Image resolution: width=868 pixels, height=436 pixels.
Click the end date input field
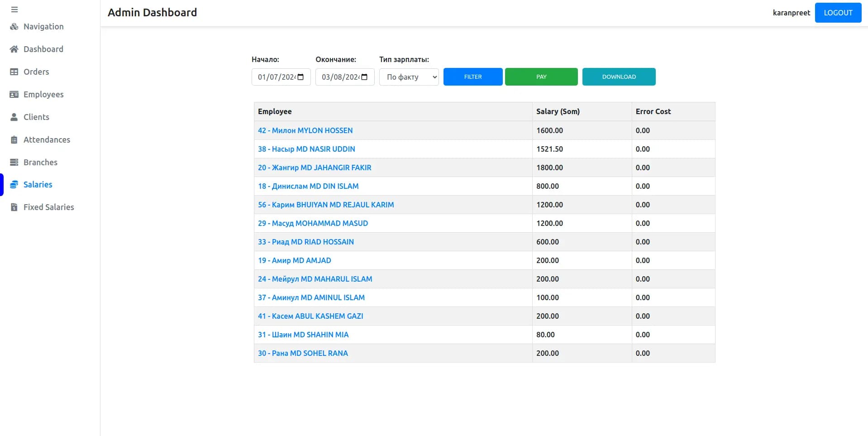(x=345, y=77)
